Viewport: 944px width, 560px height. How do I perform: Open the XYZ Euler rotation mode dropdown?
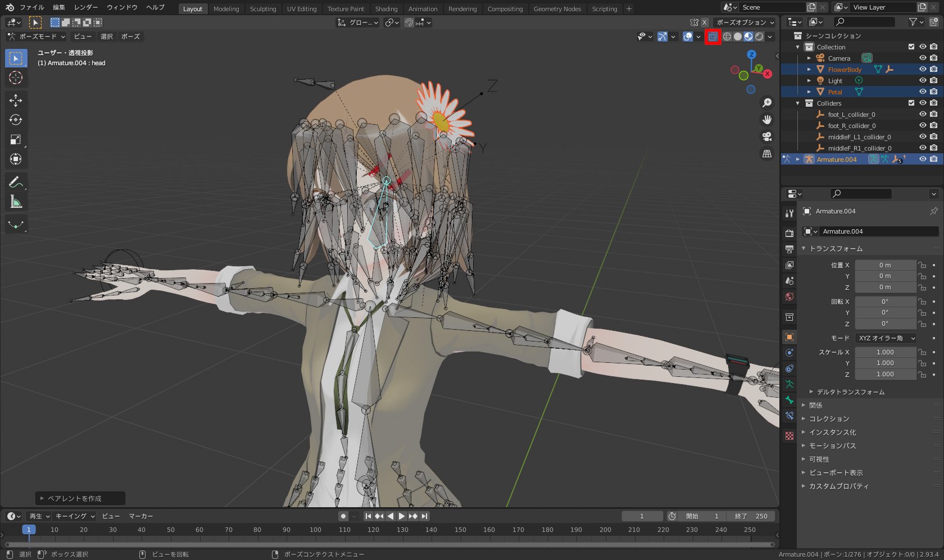(x=885, y=338)
